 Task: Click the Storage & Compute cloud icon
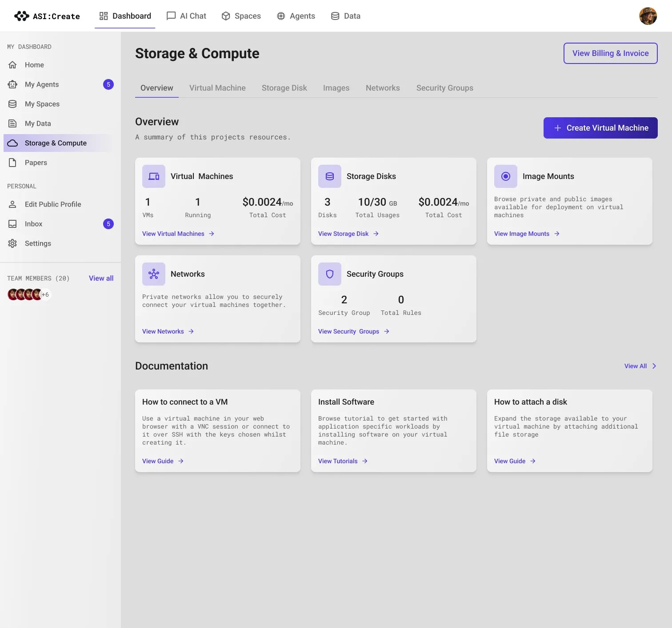(12, 143)
